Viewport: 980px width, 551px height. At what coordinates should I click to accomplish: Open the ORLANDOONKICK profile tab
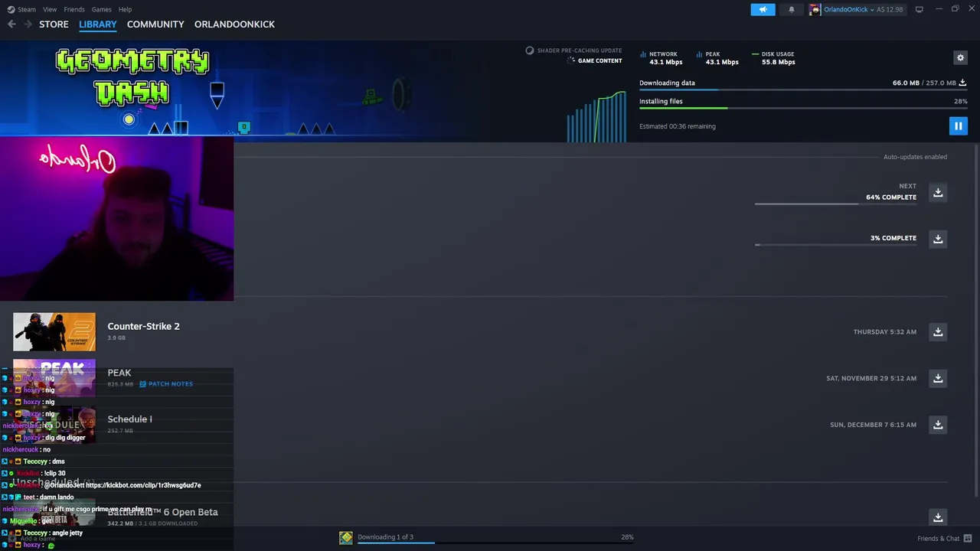pyautogui.click(x=234, y=24)
